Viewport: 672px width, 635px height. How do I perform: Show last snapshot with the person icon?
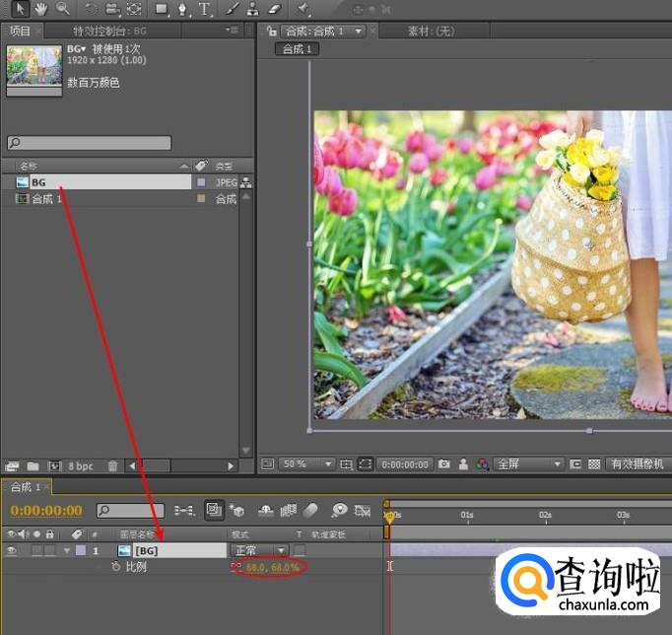pos(463,464)
